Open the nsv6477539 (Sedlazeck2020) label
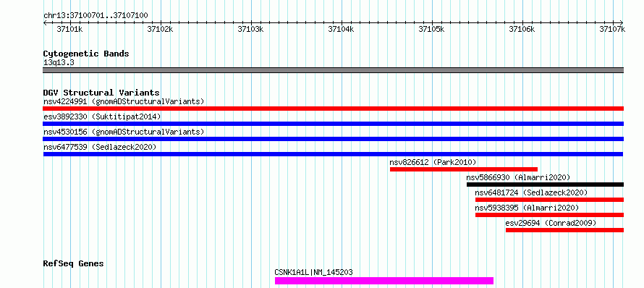 (100, 147)
